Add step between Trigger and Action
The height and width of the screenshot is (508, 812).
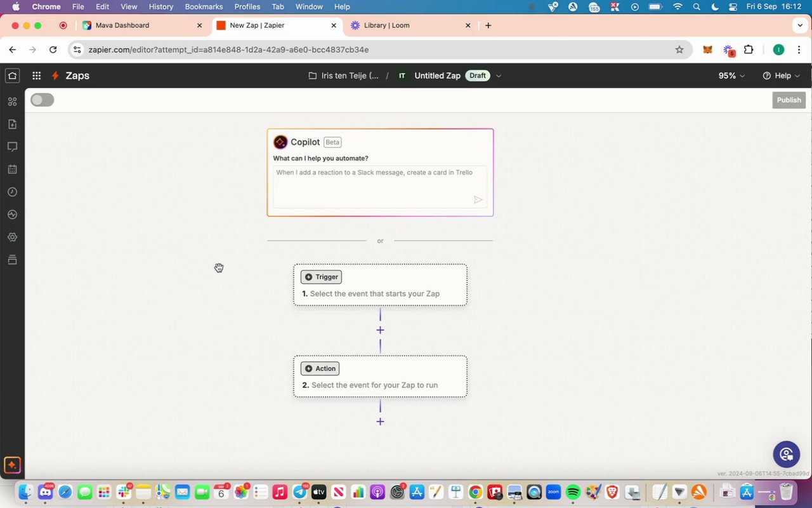click(380, 330)
